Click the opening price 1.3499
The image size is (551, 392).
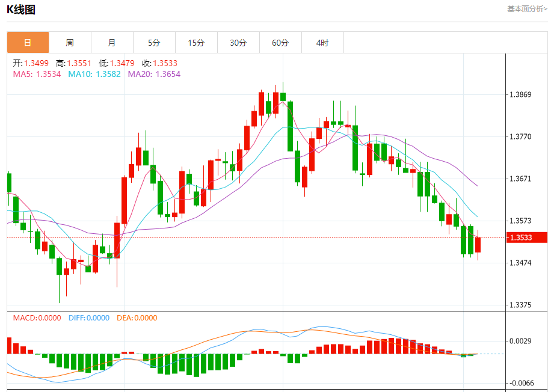pos(37,63)
